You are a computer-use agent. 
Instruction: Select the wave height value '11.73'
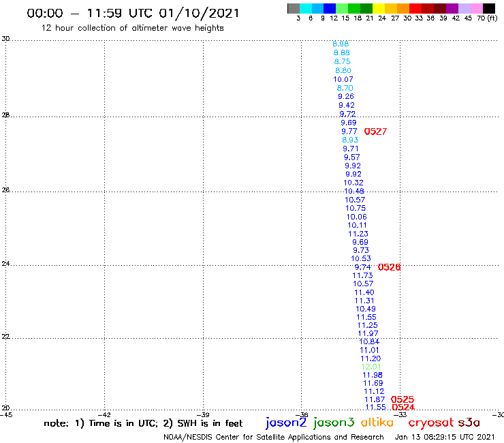point(362,276)
